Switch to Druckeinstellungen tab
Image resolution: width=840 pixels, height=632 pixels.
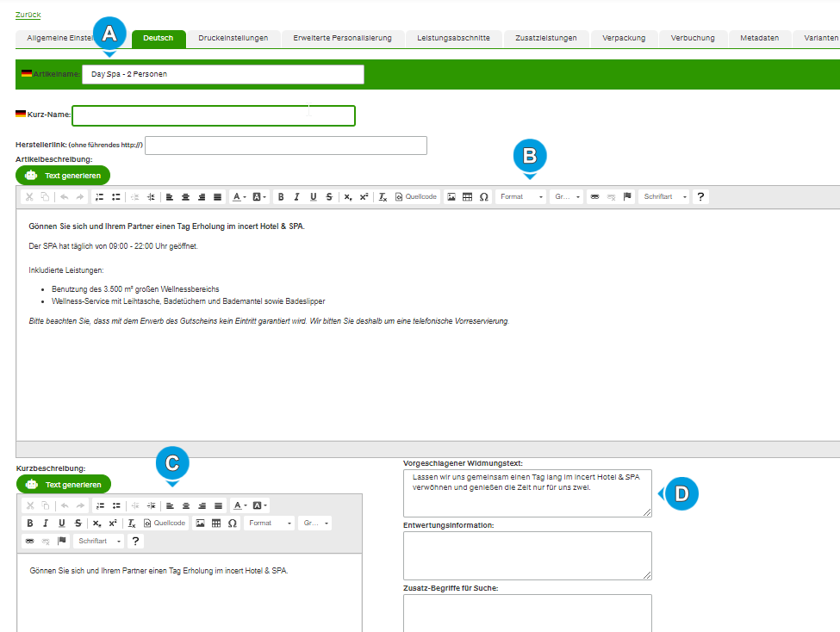[x=233, y=39]
